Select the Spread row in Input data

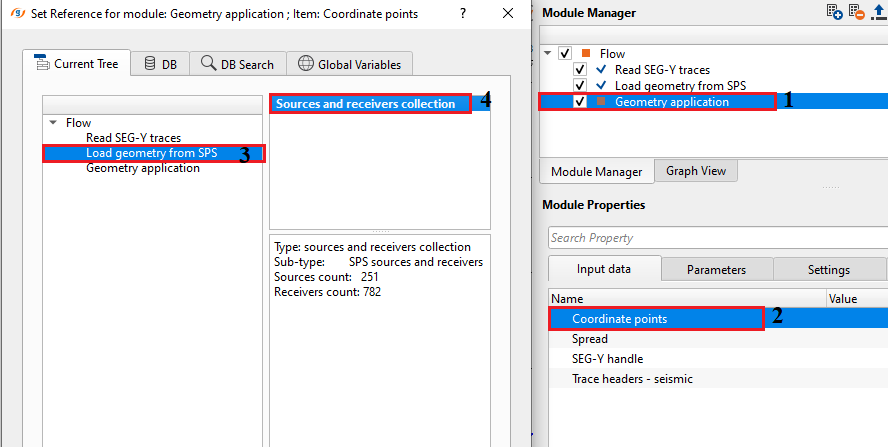(x=590, y=339)
